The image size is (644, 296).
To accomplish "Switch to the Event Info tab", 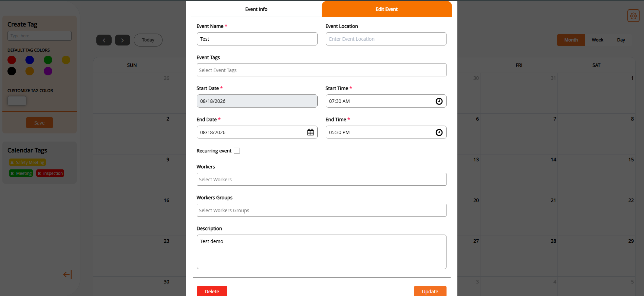I will click(256, 9).
